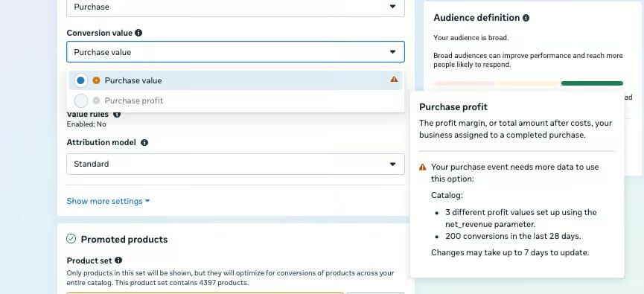The width and height of the screenshot is (644, 294).
Task: Click the Product set label
Action: click(89, 261)
